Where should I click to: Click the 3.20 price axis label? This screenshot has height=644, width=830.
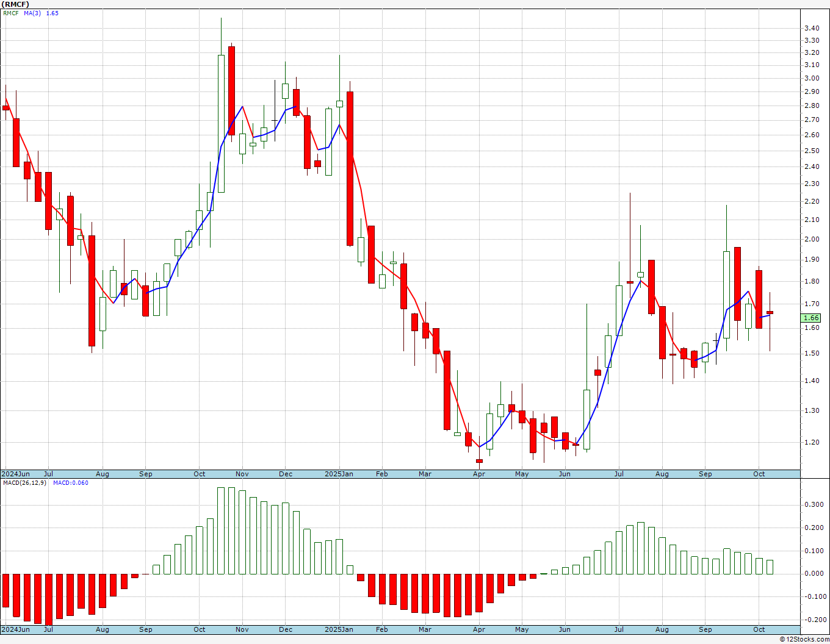[812, 52]
